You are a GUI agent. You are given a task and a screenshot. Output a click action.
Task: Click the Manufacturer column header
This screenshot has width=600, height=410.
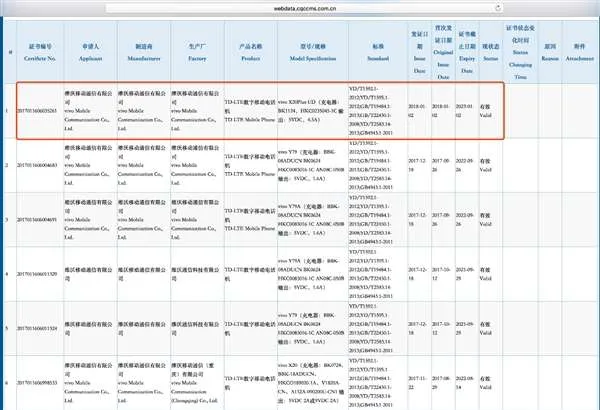[x=144, y=52]
